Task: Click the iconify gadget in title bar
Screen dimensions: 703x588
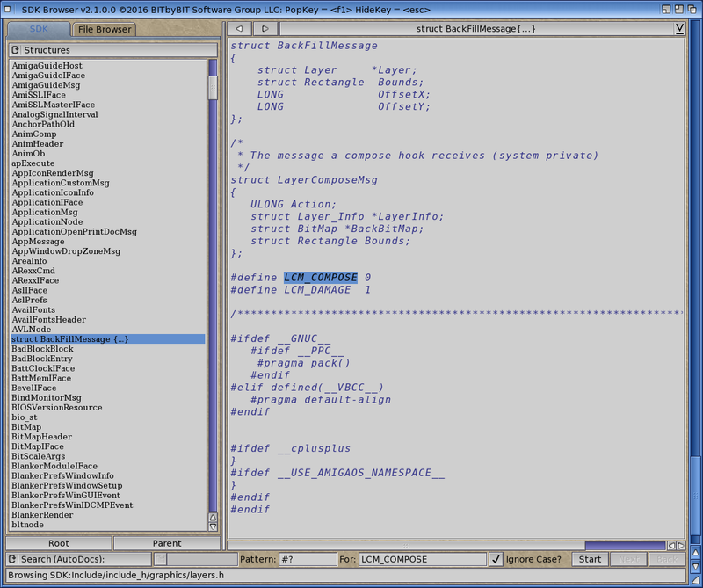Action: click(x=666, y=9)
